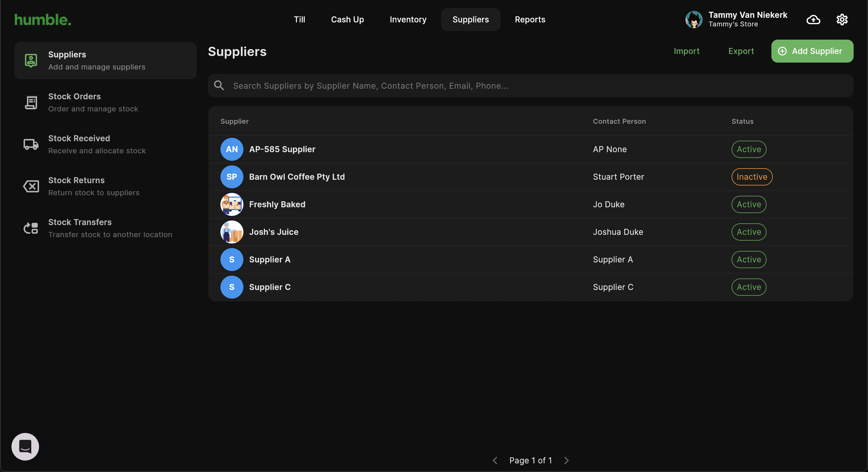Image resolution: width=868 pixels, height=472 pixels.
Task: Go to previous page arrow
Action: click(x=495, y=461)
